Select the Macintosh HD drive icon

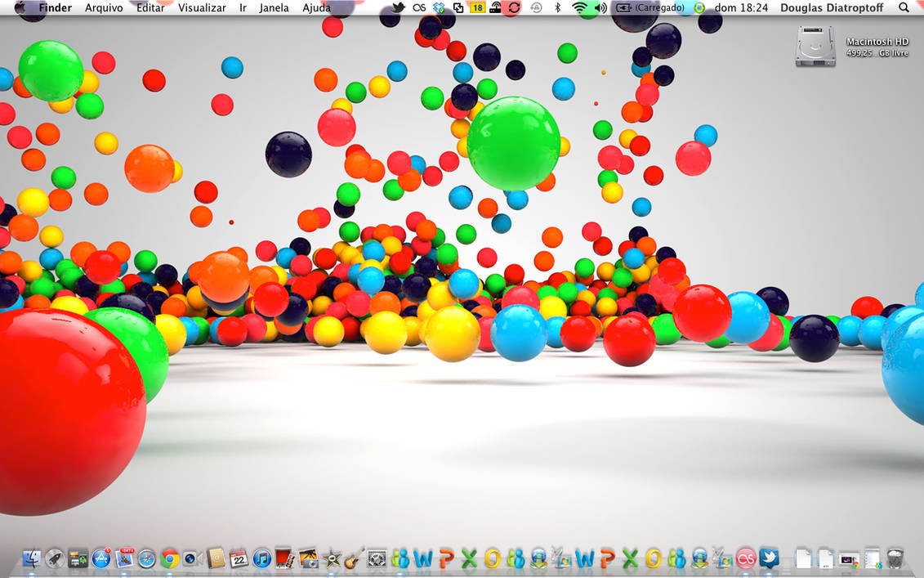pyautogui.click(x=815, y=46)
